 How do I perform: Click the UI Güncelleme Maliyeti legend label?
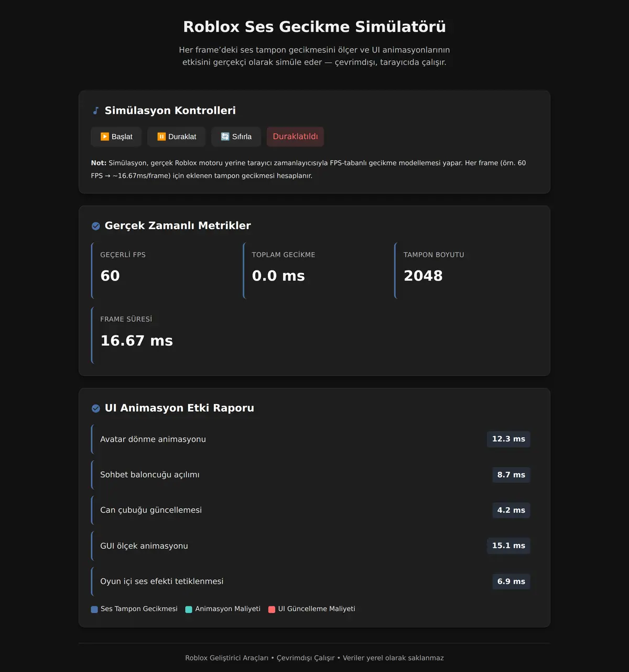317,609
